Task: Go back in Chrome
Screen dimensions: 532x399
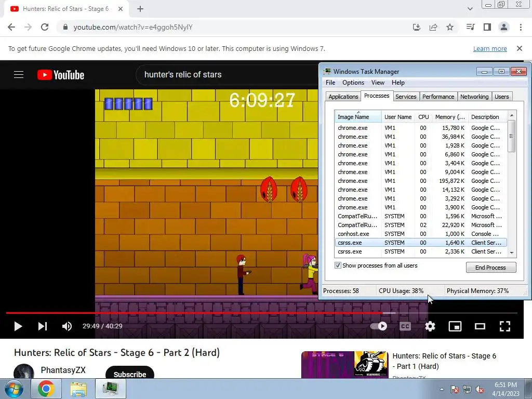Action: [x=11, y=27]
